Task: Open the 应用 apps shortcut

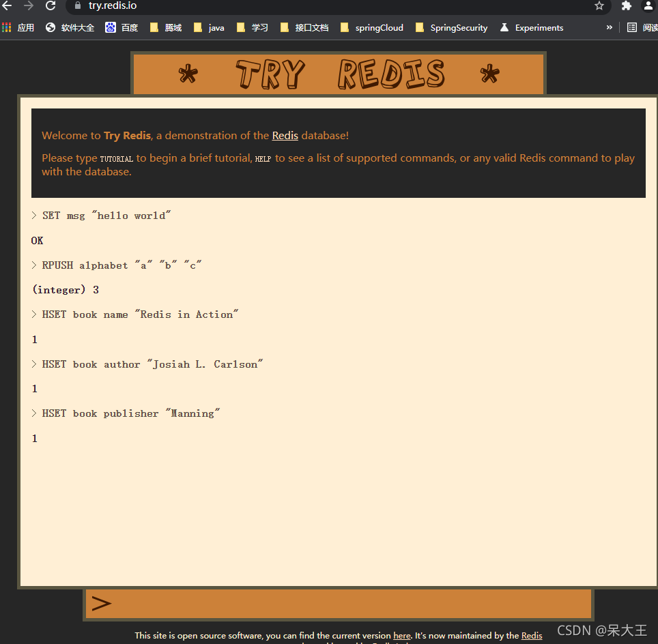Action: click(18, 28)
